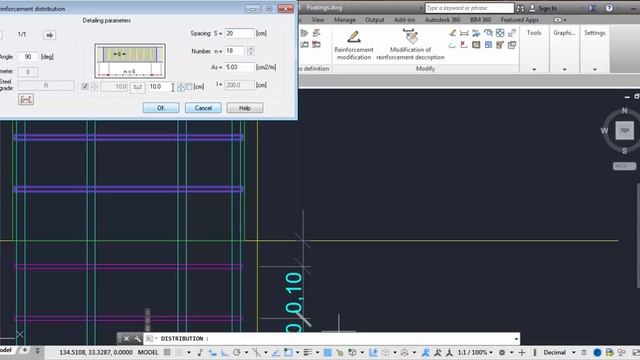Toggle Ortho mode in the status bar

tap(224, 352)
